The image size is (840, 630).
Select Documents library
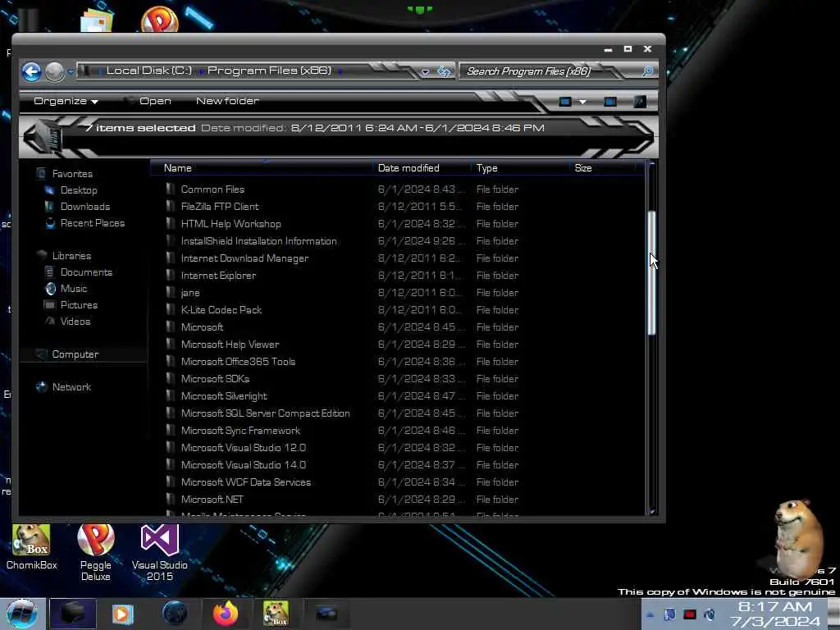pos(85,272)
